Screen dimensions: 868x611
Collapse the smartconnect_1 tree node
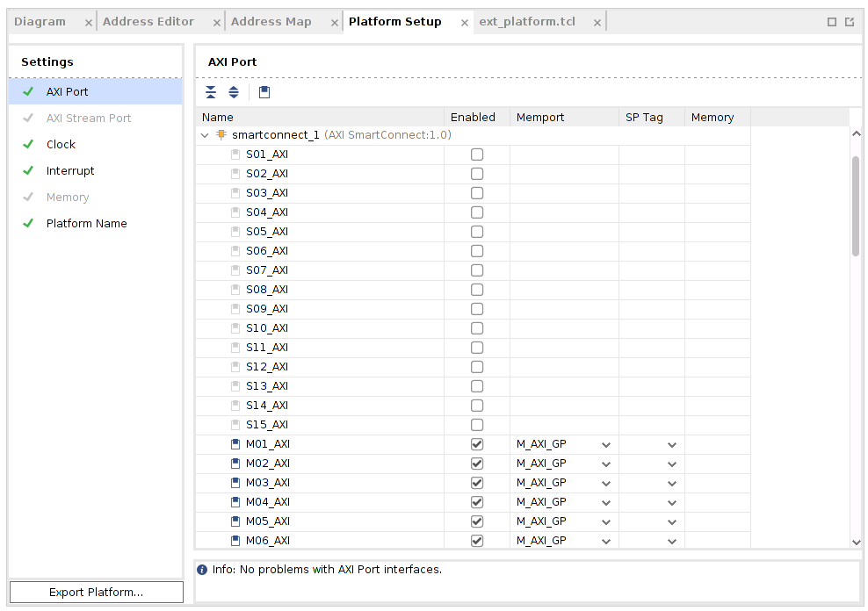point(206,135)
